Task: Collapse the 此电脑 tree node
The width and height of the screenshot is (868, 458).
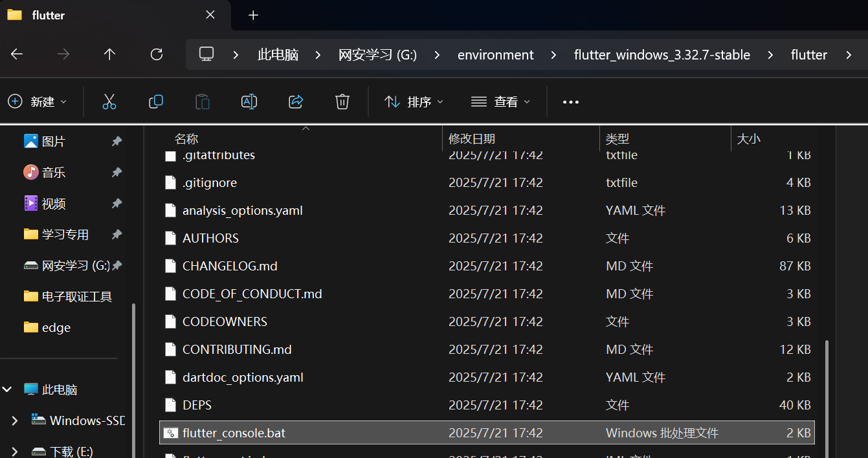Action: tap(8, 389)
